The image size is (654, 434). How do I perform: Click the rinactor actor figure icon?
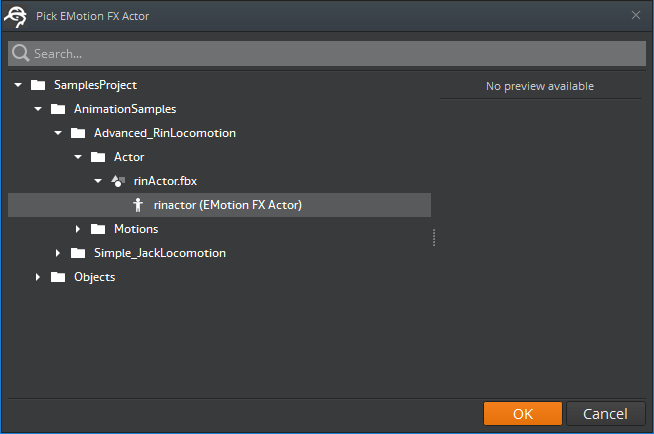coord(138,205)
